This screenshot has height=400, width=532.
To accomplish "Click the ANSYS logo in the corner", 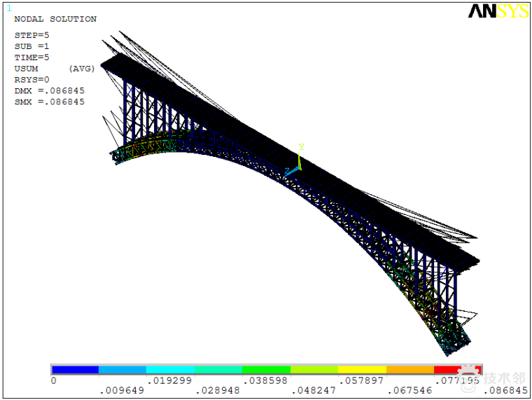I will point(498,11).
